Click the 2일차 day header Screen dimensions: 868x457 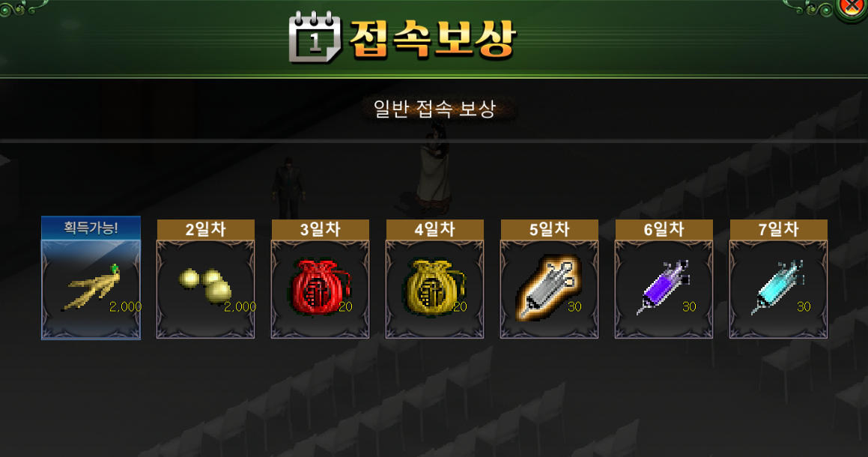[206, 229]
